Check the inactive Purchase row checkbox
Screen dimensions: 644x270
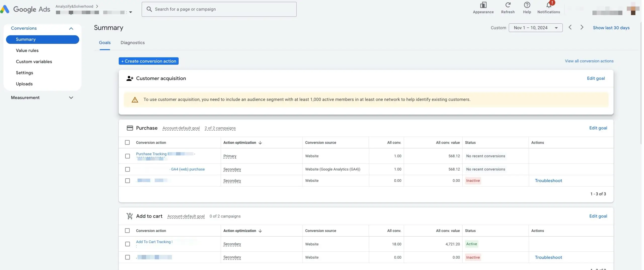(x=127, y=181)
